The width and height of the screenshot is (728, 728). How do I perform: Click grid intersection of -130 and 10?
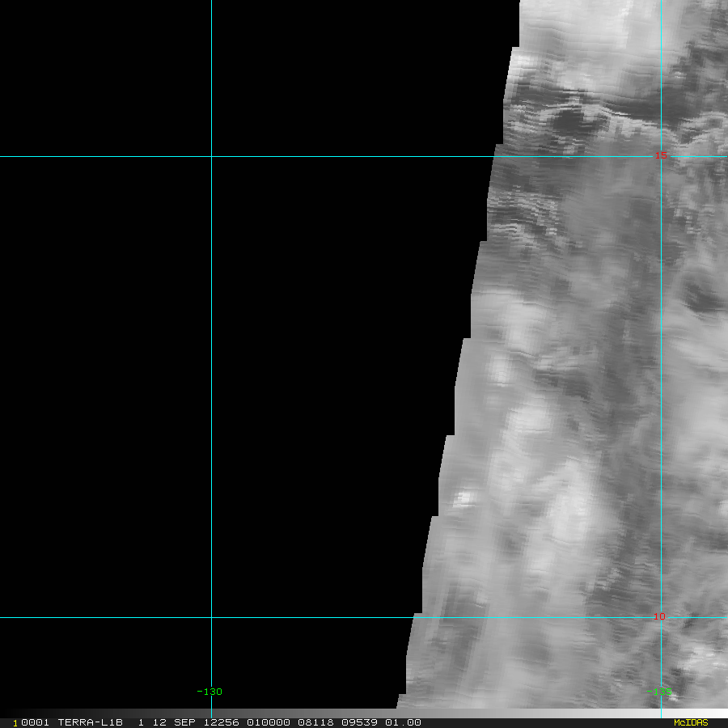(211, 617)
